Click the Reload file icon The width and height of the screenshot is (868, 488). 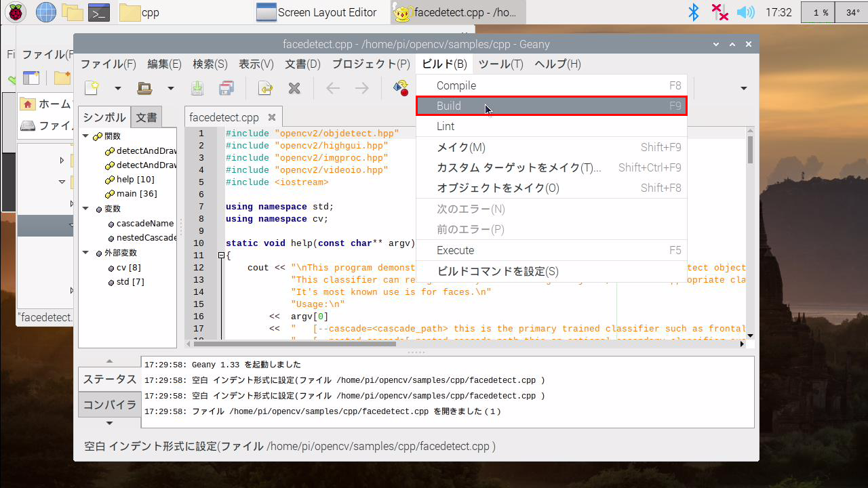(264, 88)
